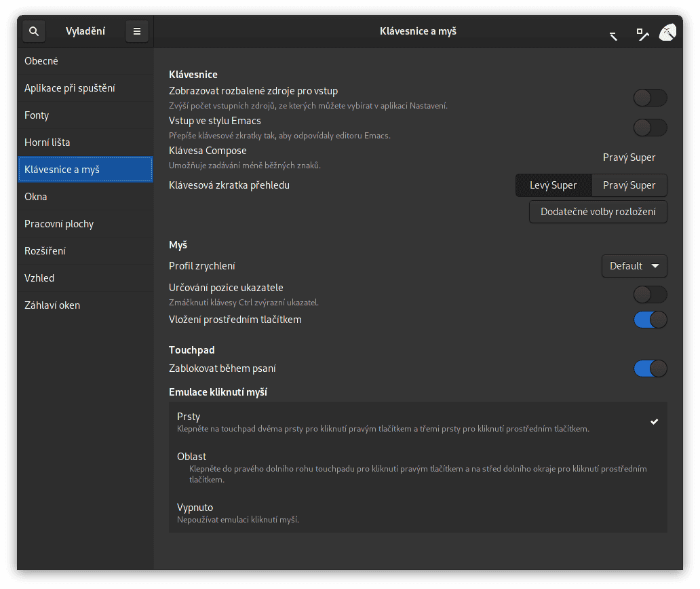The width and height of the screenshot is (700, 589).
Task: Click the Compose key 'Pravý Super' setting
Action: [x=629, y=157]
